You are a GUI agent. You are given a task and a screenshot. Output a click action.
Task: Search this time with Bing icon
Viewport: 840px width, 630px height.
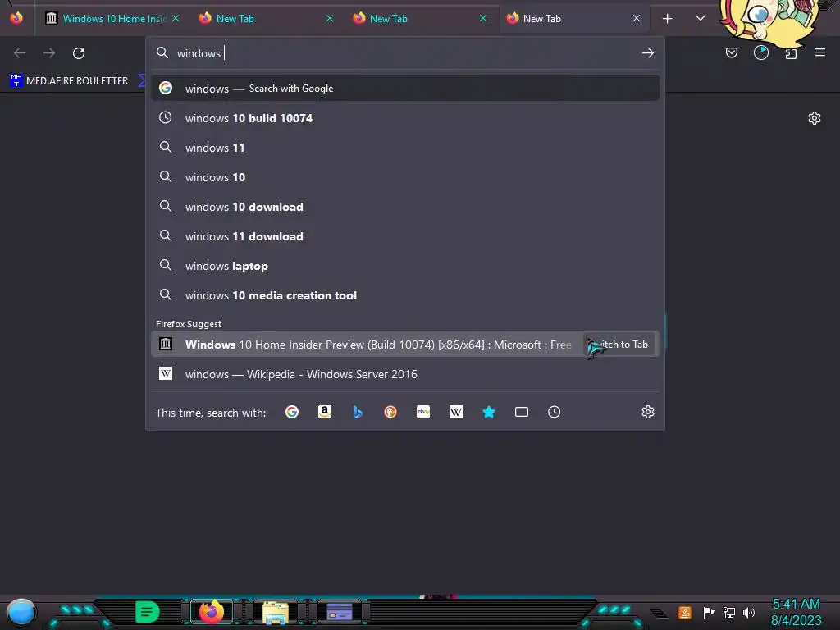358,412
